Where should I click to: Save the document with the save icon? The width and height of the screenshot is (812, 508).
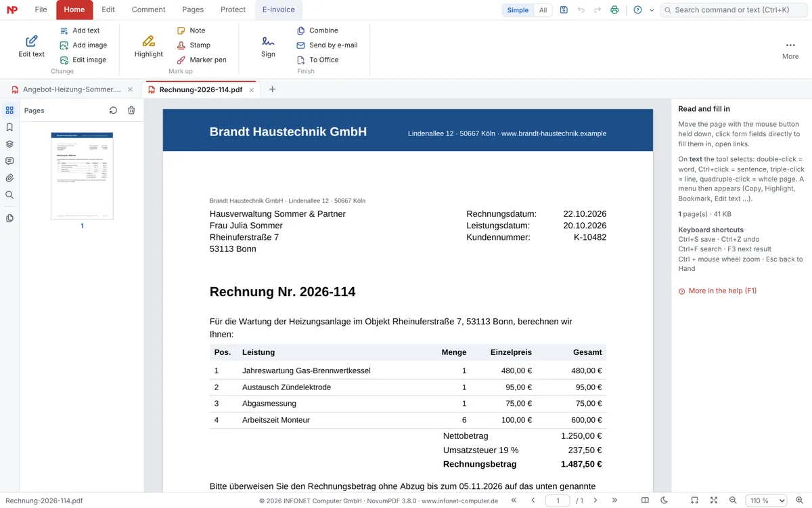click(564, 10)
